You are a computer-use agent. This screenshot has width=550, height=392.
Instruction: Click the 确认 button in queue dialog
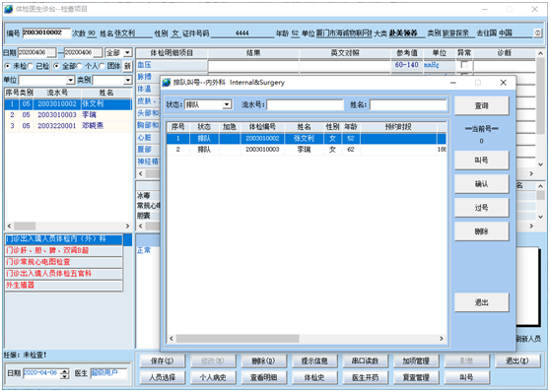(482, 184)
